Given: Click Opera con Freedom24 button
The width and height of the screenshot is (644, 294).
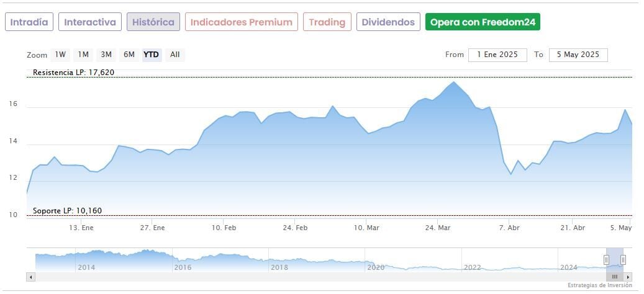Looking at the screenshot, I should [483, 22].
